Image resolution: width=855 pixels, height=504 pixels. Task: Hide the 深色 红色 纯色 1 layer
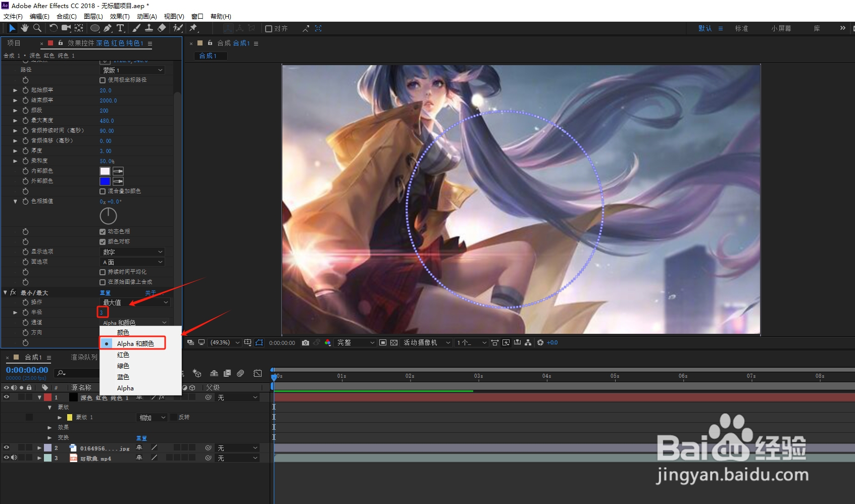(x=7, y=397)
